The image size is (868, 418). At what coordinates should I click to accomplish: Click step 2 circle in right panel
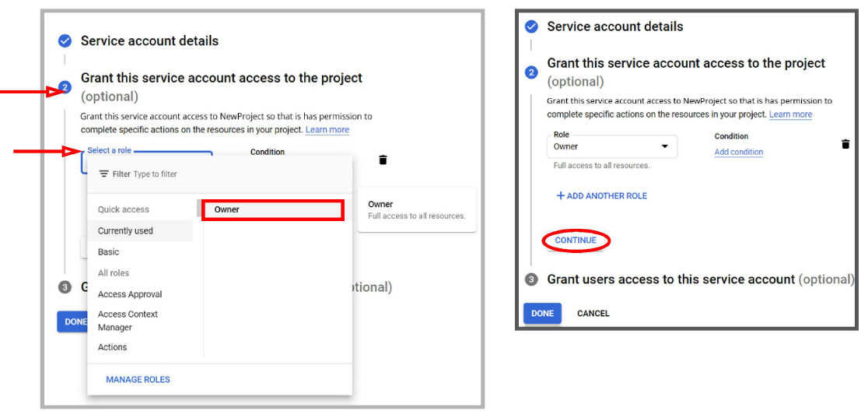(531, 72)
